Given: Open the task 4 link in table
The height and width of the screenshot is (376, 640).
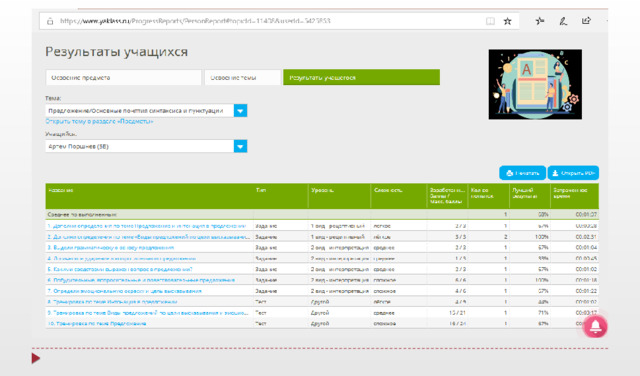Looking at the screenshot, I should [x=121, y=258].
